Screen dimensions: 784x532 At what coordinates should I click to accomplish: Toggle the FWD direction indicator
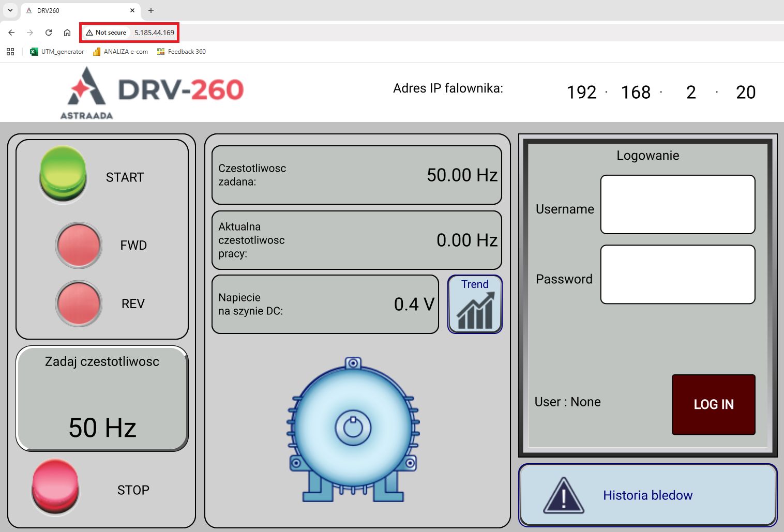(x=79, y=245)
